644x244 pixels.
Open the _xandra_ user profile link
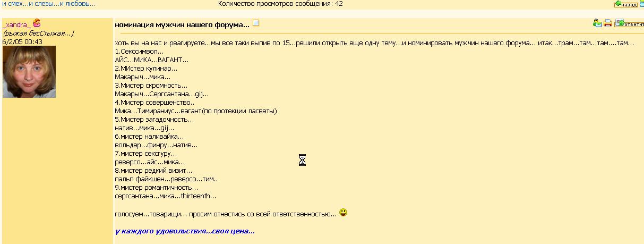[x=16, y=24]
